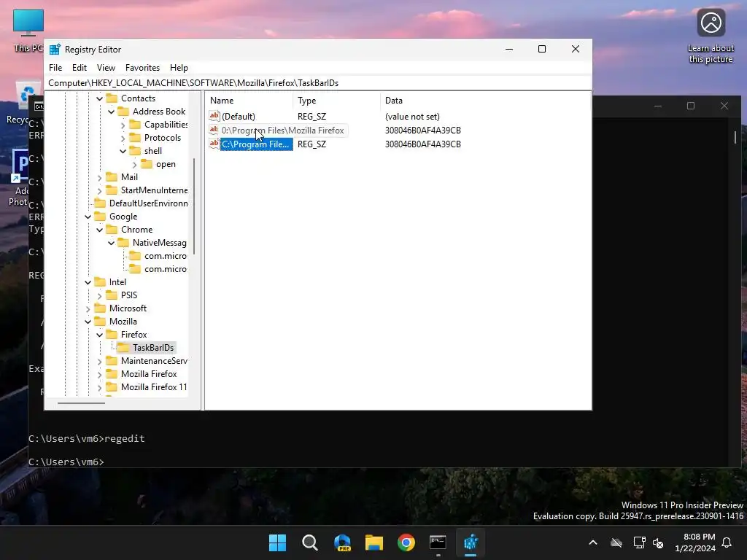Expand the Mozilla Firefox key
Image resolution: width=747 pixels, height=560 pixels.
(99, 374)
